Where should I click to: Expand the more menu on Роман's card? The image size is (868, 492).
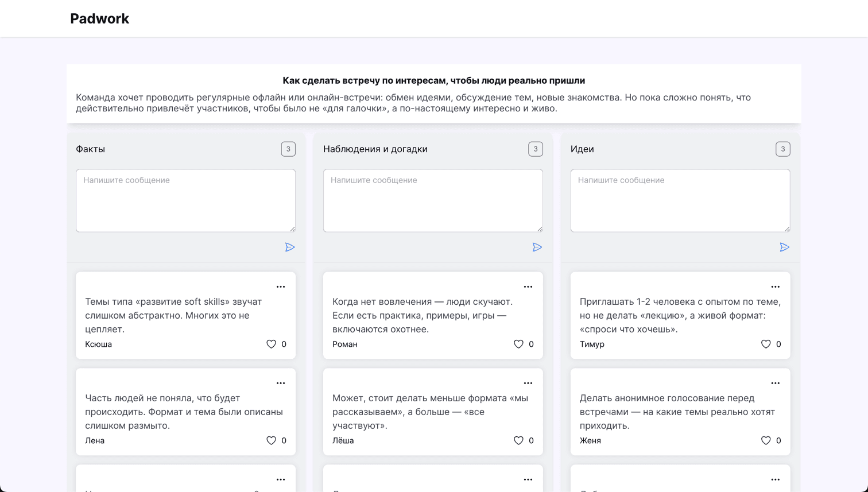click(x=528, y=286)
